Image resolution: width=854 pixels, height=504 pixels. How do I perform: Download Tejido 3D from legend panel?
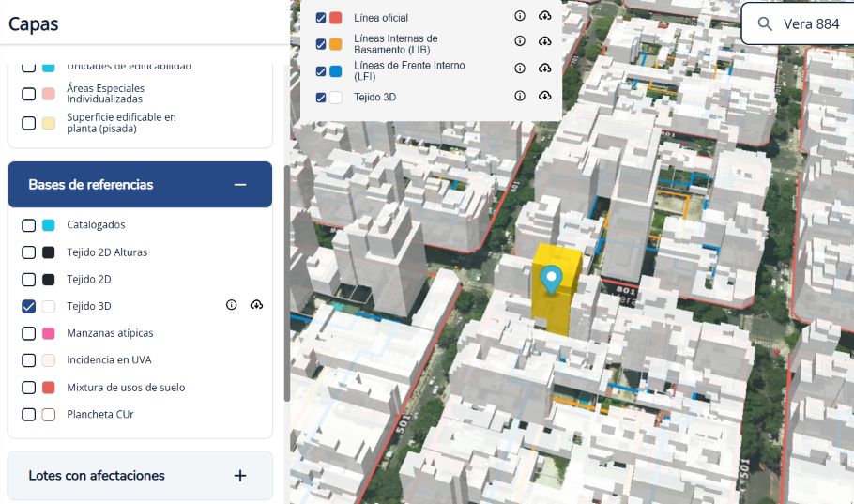coord(544,96)
